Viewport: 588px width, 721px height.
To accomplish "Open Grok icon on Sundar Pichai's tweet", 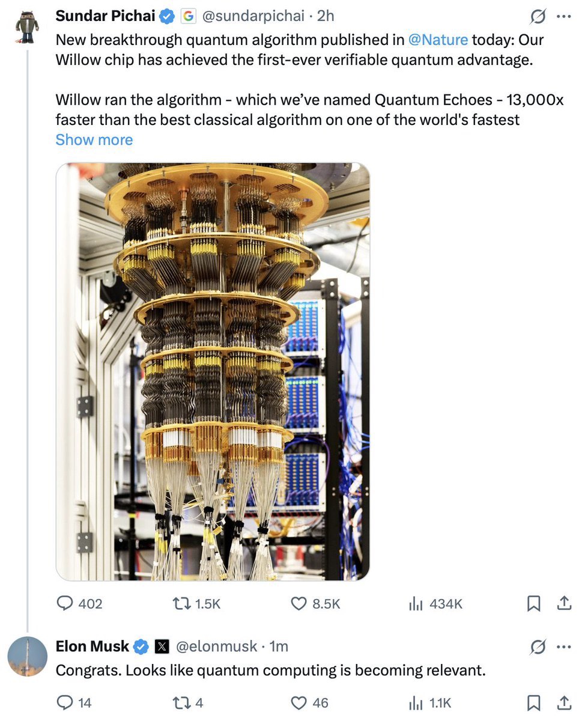I will (538, 17).
